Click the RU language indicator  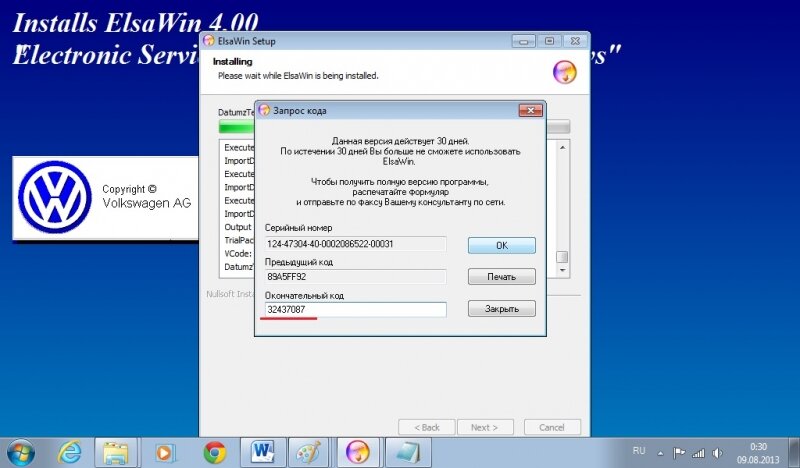pyautogui.click(x=639, y=451)
